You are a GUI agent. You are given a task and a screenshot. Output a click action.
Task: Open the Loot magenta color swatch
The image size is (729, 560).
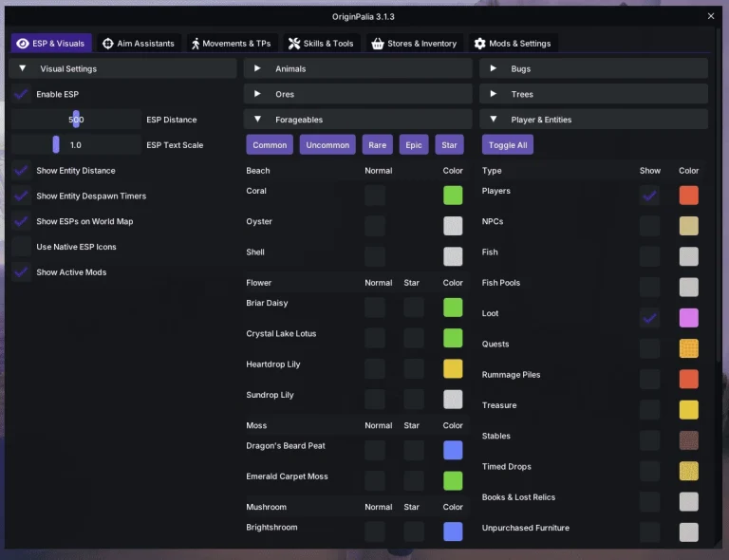pyautogui.click(x=688, y=318)
